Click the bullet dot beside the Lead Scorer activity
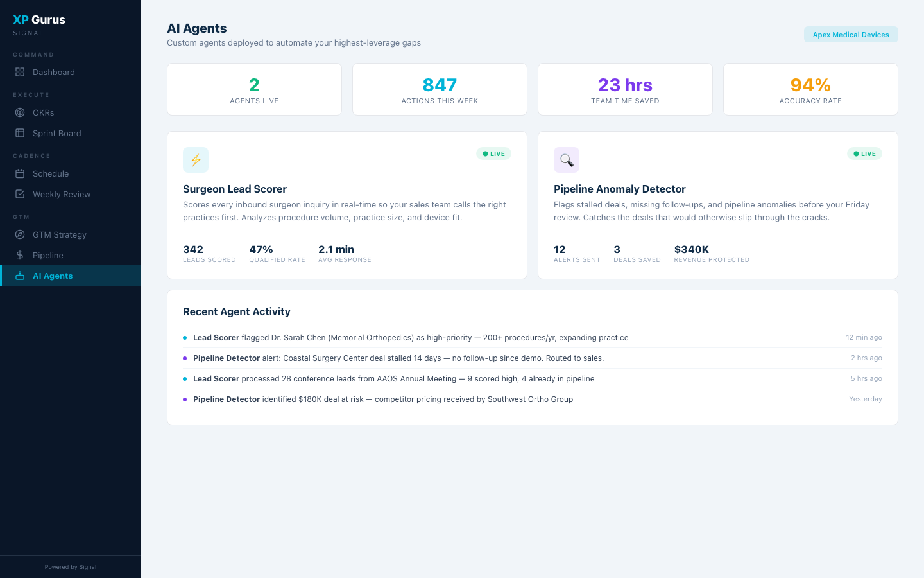 click(x=185, y=337)
